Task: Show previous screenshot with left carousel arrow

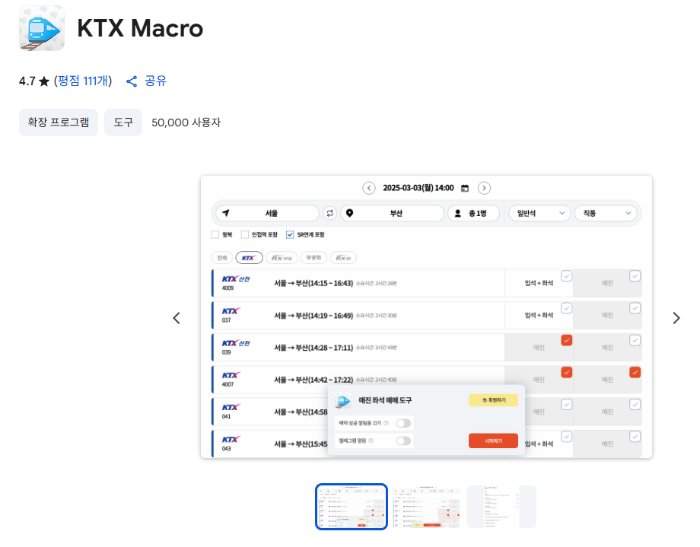Action: tap(177, 318)
